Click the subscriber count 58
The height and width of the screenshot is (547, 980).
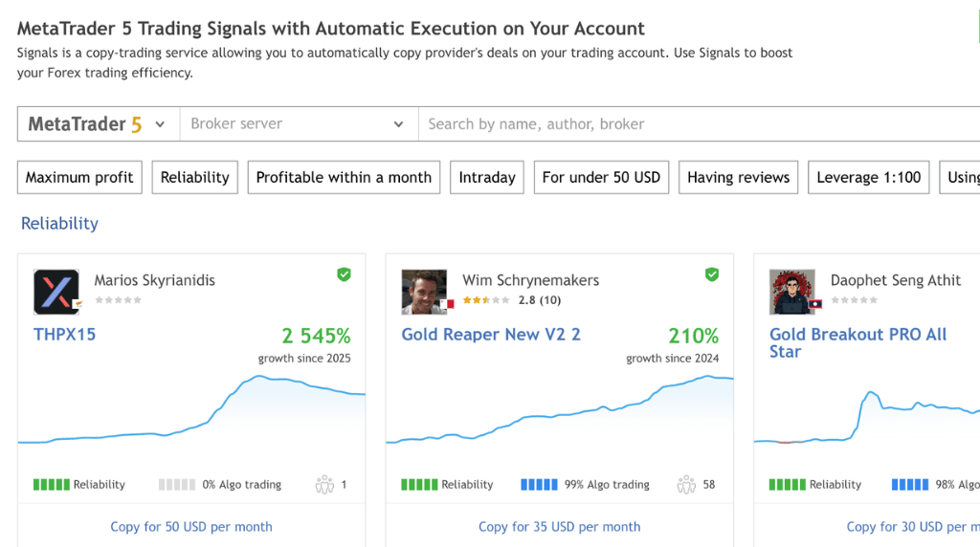(x=709, y=485)
